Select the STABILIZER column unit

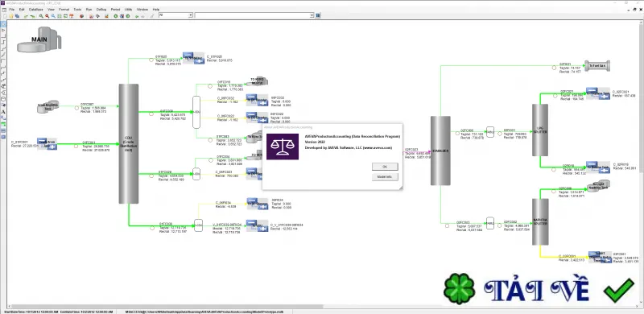[440, 151]
